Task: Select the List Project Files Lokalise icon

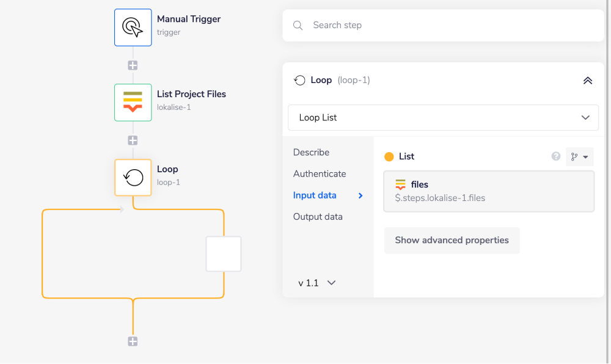Action: point(133,103)
